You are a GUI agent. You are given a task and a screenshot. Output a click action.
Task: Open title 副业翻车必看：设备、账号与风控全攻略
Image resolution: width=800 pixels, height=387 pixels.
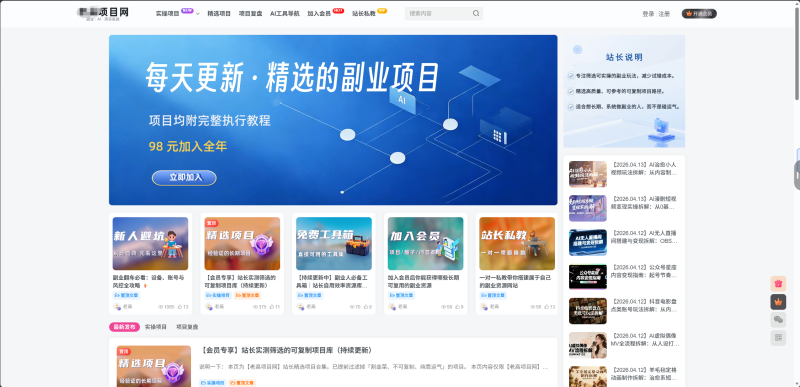click(148, 281)
